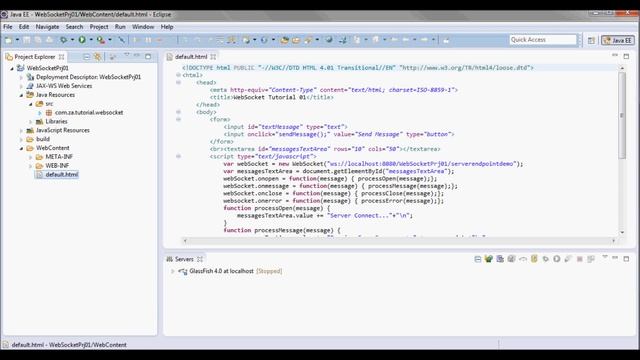This screenshot has height=360, width=640.
Task: Open the File menu
Action: tap(8, 27)
